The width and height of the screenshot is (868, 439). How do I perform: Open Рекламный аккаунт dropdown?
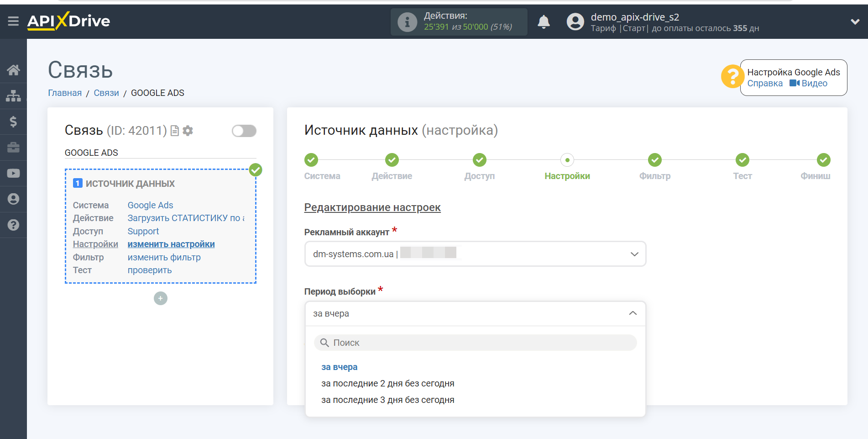475,254
